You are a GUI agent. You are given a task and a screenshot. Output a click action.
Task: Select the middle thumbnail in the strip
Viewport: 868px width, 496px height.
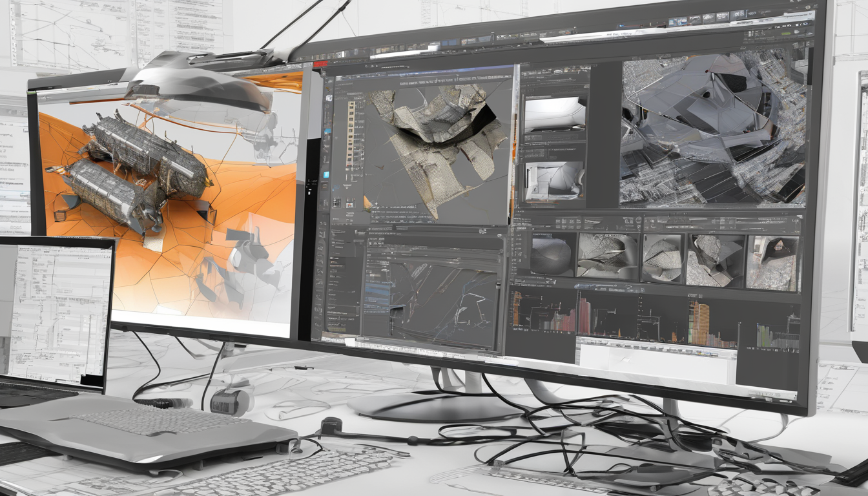662,258
